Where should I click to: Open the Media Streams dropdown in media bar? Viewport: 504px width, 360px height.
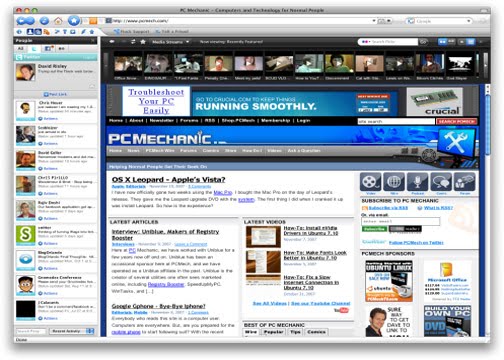tap(170, 42)
